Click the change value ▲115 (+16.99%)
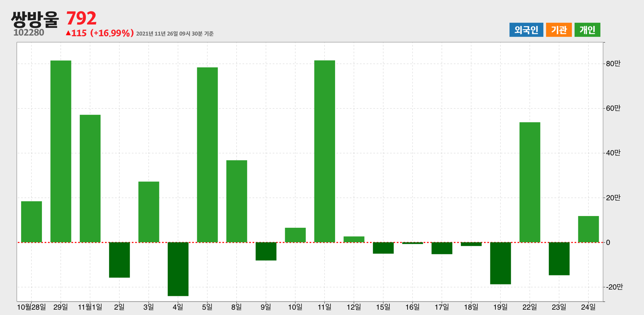 [100, 33]
